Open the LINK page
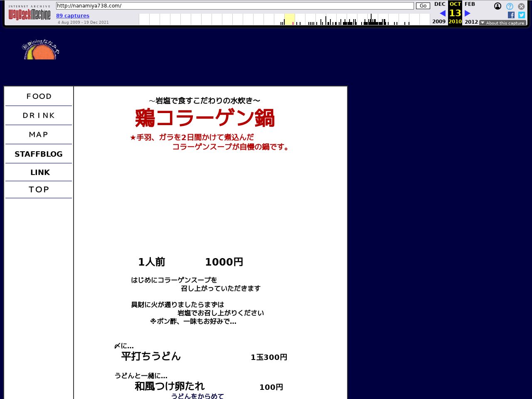This screenshot has height=399, width=532. pyautogui.click(x=40, y=172)
